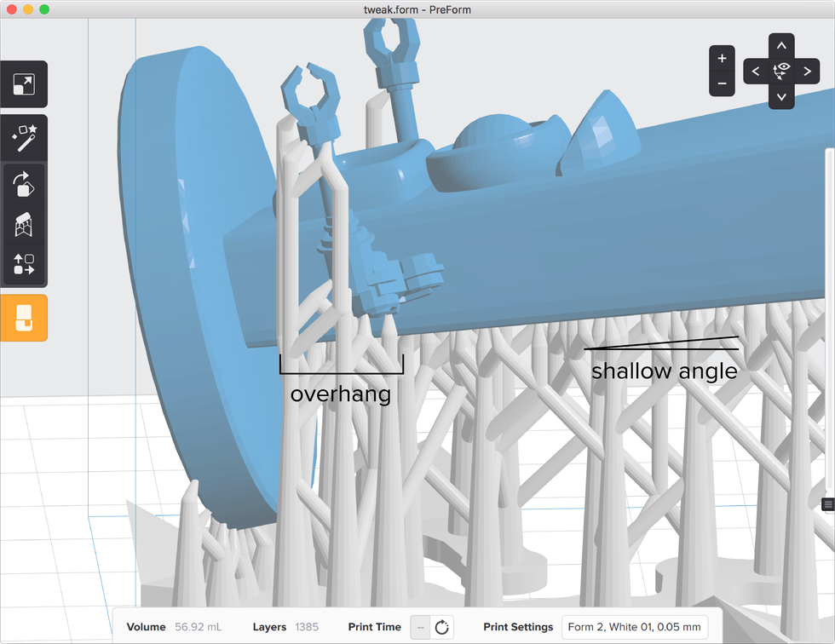Click the orange Start a Print button
This screenshot has height=644, width=835.
(x=23, y=318)
